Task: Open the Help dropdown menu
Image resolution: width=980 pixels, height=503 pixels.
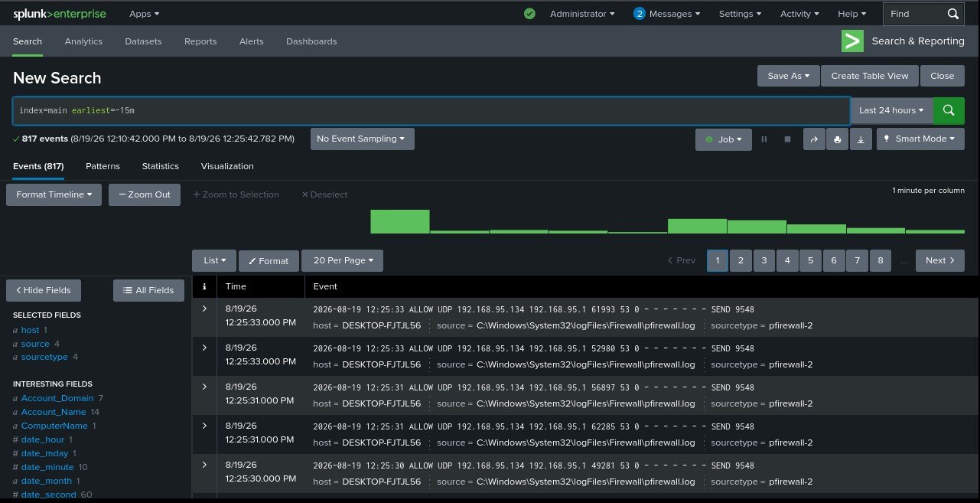Action: [852, 14]
